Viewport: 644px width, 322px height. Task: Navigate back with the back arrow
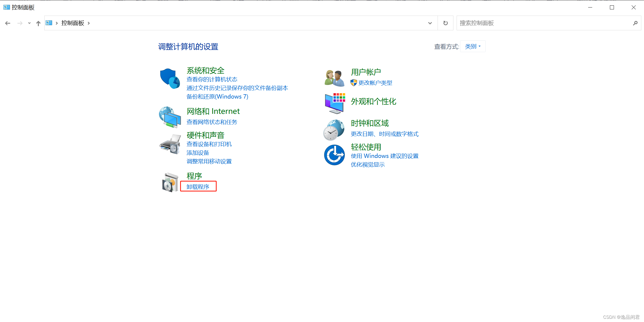[x=8, y=23]
